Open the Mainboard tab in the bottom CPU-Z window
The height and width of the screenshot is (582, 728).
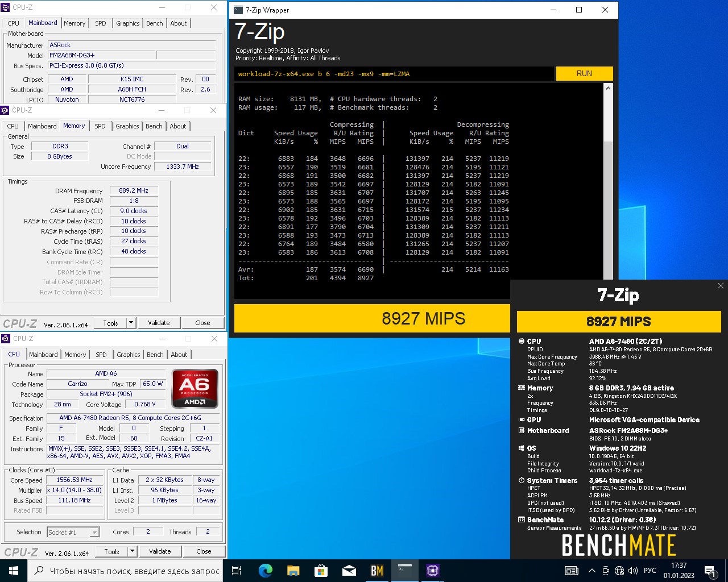(x=43, y=355)
